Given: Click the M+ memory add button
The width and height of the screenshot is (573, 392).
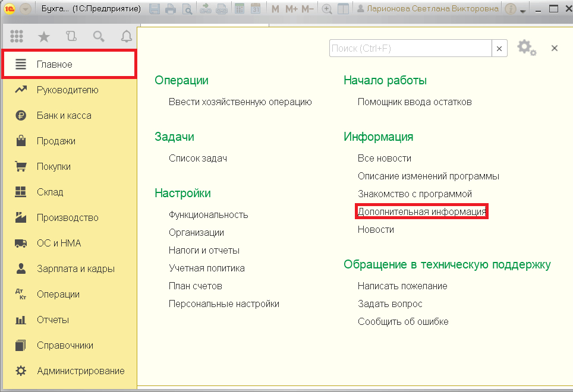Looking at the screenshot, I should click(x=291, y=9).
